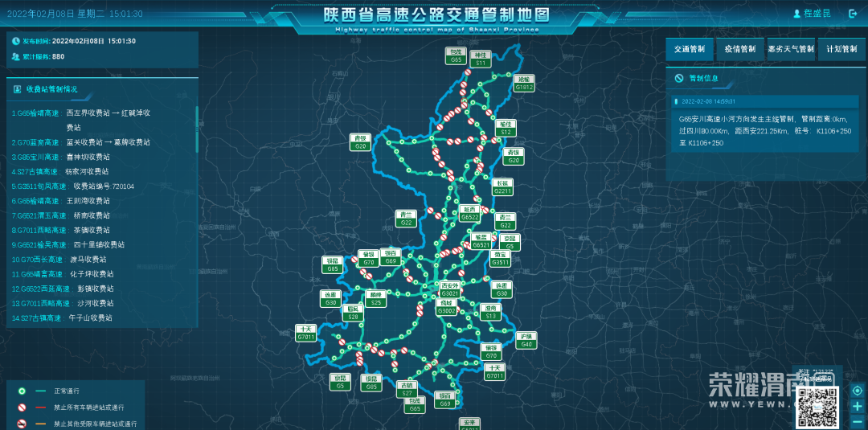Viewport: 868px width, 430px height.
Task: Zoom out with the minus map button
Action: pyautogui.click(x=858, y=420)
